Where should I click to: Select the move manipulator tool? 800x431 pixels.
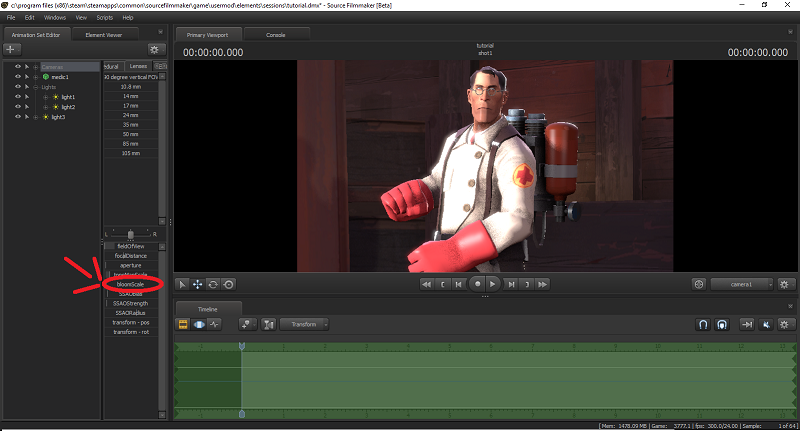[x=197, y=284]
